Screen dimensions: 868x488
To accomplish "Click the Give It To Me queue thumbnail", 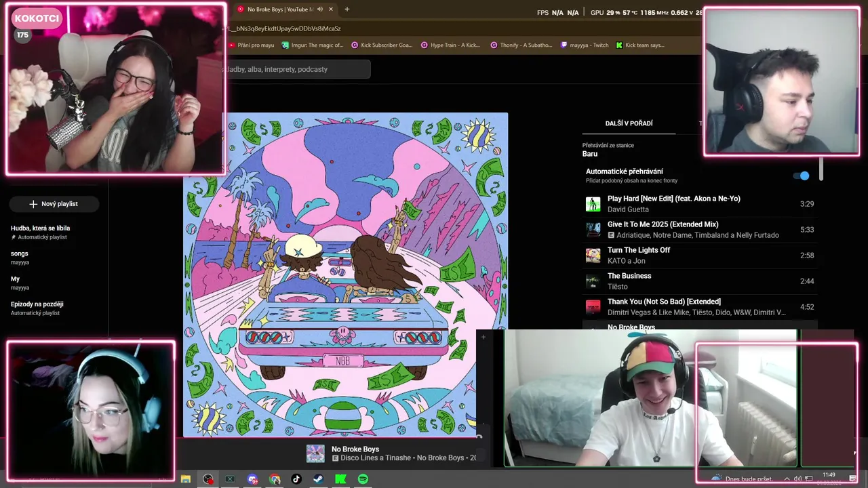I will click(593, 230).
